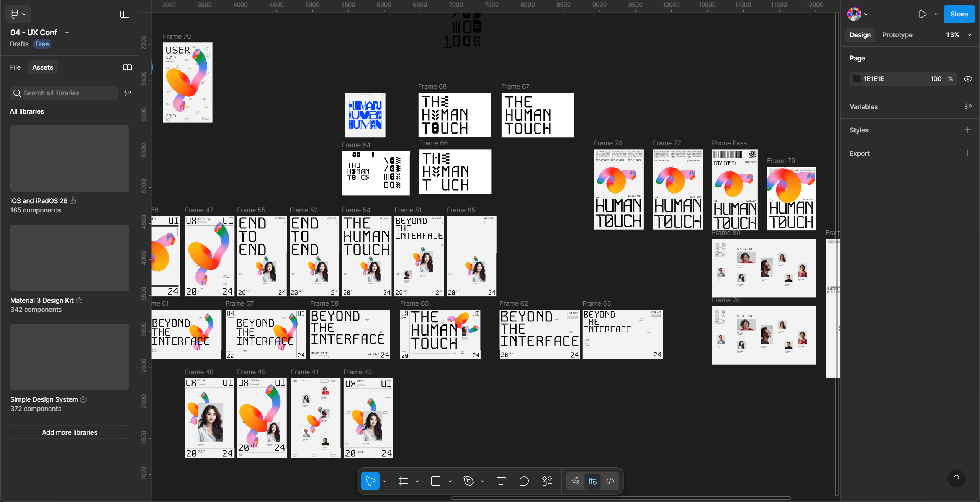The width and height of the screenshot is (980, 502).
Task: Click Add more libraries button
Action: (x=69, y=432)
